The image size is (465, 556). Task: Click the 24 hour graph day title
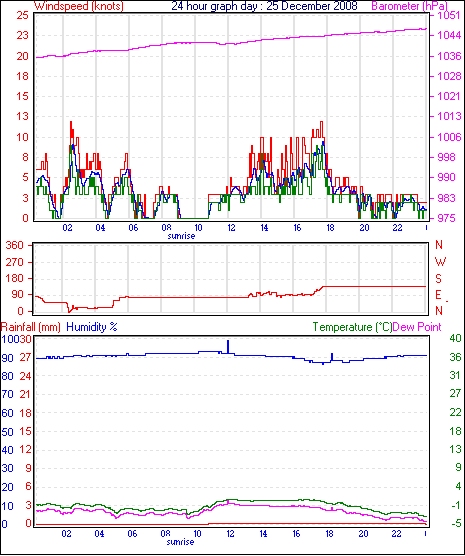[x=265, y=6]
